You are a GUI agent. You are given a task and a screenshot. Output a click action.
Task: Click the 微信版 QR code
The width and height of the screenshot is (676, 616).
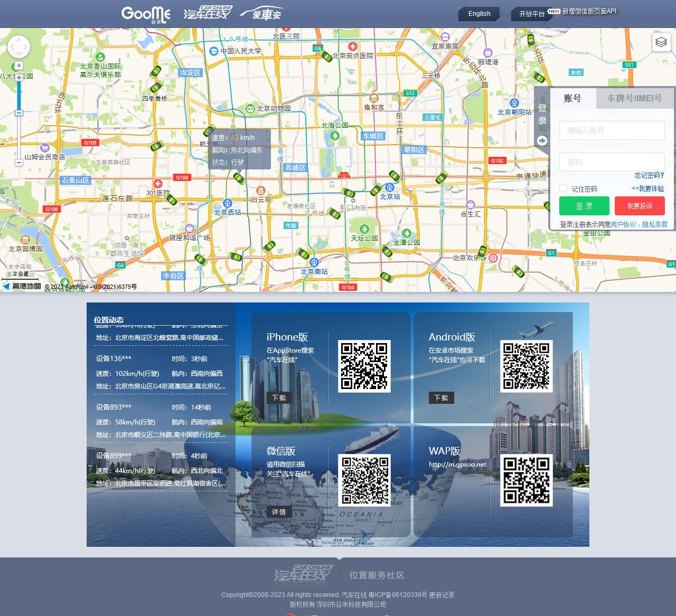[x=364, y=480]
